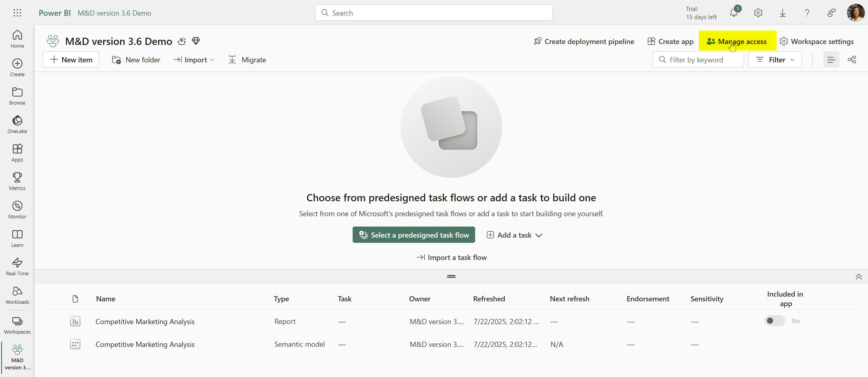The height and width of the screenshot is (377, 868).
Task: Open the Create page from sidebar
Action: (x=17, y=68)
